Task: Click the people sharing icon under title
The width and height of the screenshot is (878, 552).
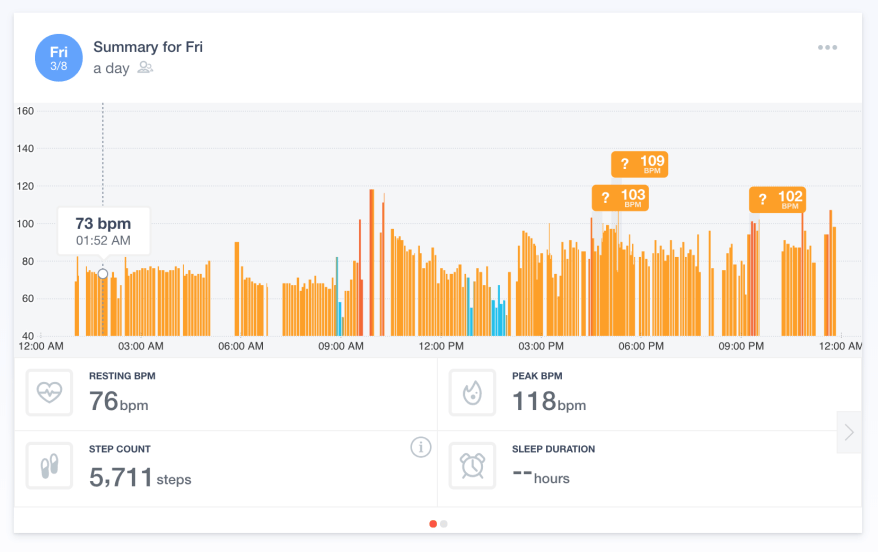Action: 146,68
